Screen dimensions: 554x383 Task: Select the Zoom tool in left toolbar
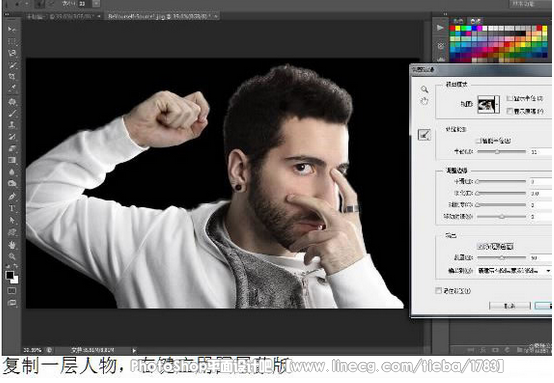[x=12, y=257]
